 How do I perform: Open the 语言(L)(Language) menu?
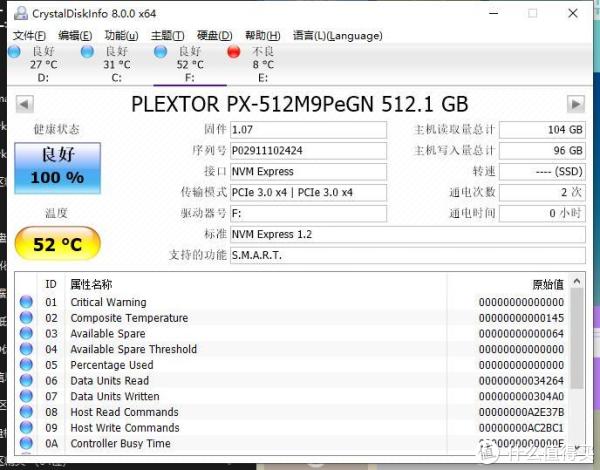338,36
